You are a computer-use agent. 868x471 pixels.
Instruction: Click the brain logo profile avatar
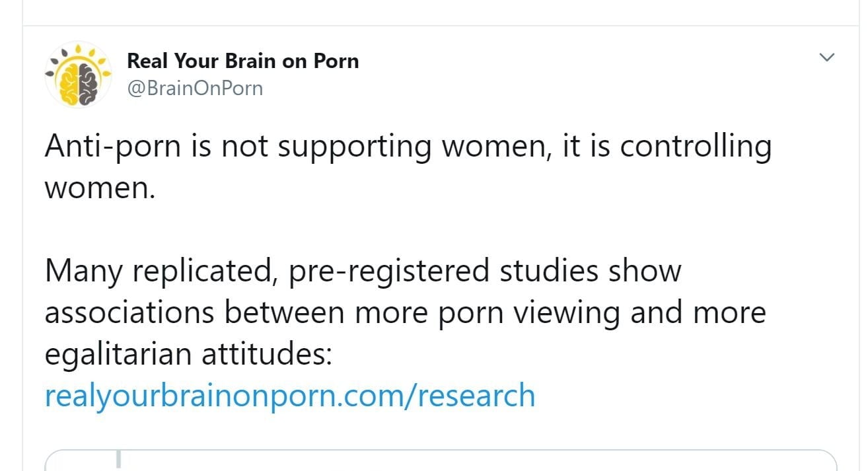click(x=77, y=75)
